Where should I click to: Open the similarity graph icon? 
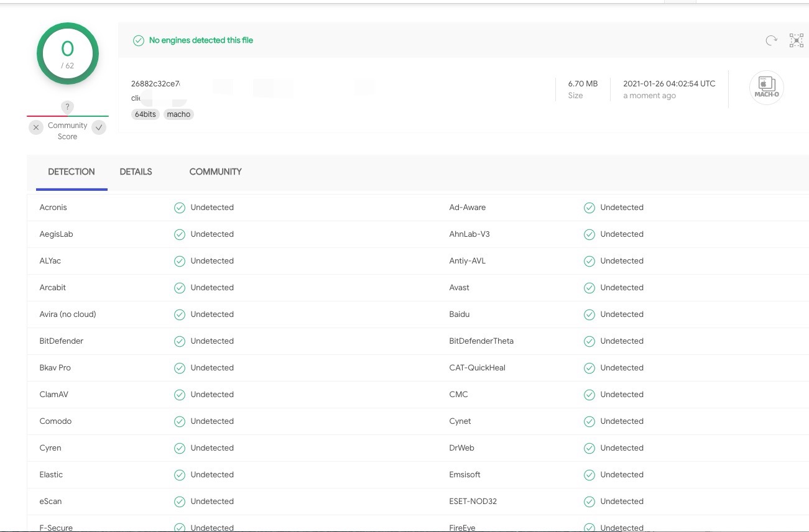pos(797,40)
